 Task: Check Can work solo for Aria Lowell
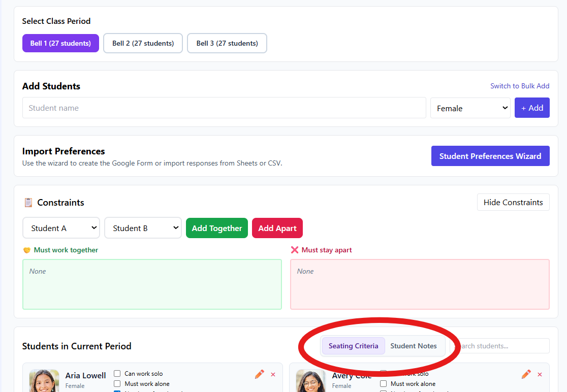coord(117,374)
